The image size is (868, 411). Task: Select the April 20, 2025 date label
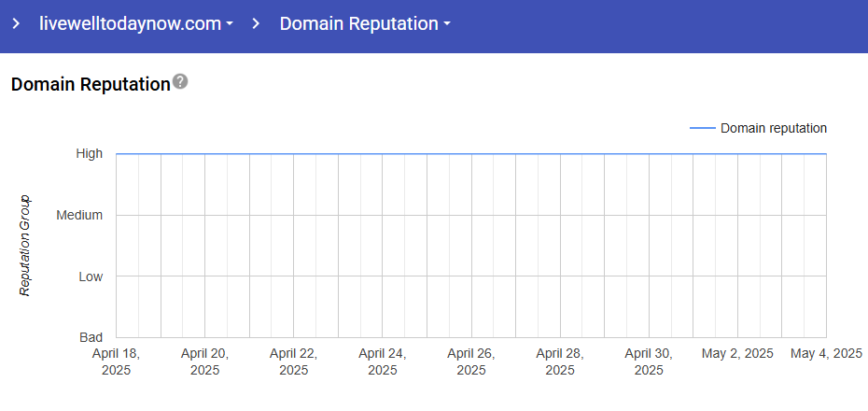pyautogui.click(x=204, y=361)
